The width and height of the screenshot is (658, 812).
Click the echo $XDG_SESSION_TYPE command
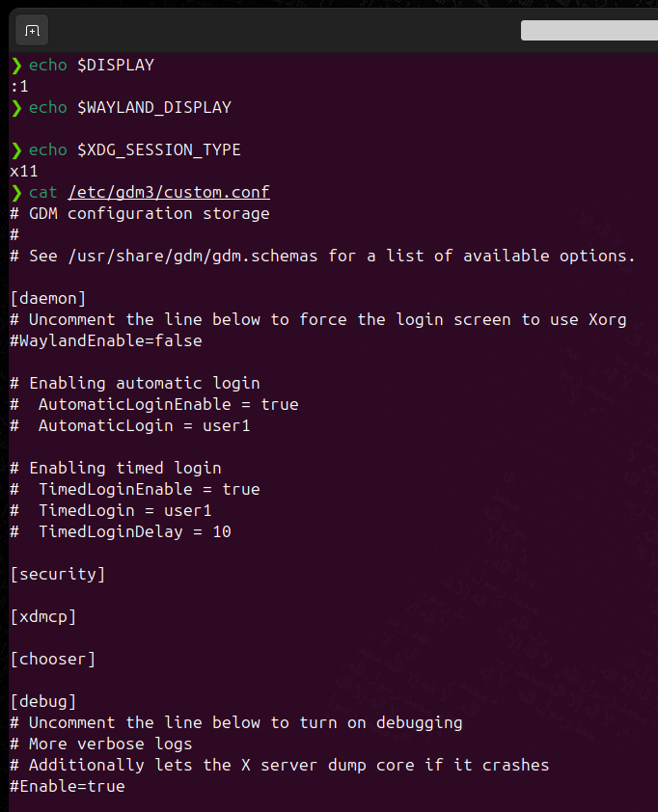[135, 149]
